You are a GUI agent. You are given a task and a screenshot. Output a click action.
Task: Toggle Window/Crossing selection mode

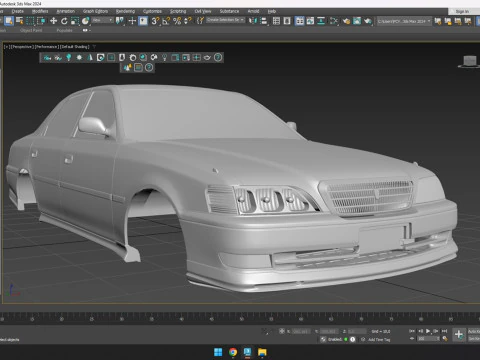(41, 21)
